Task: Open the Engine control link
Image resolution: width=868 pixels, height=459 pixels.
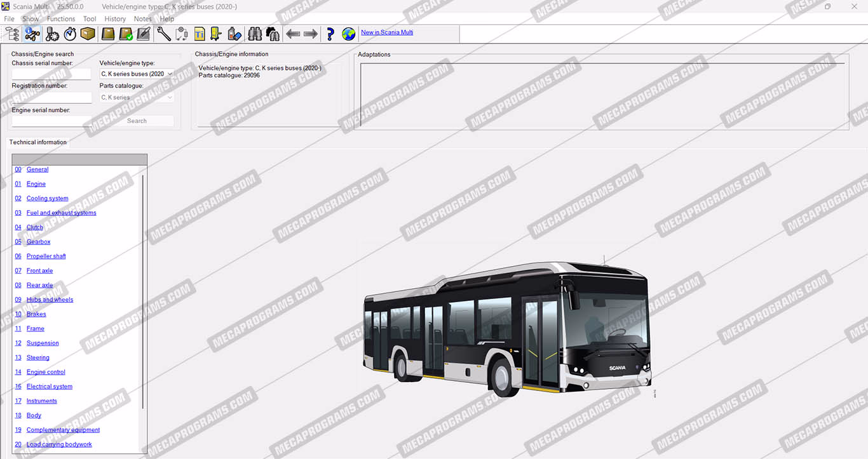Action: pyautogui.click(x=46, y=372)
